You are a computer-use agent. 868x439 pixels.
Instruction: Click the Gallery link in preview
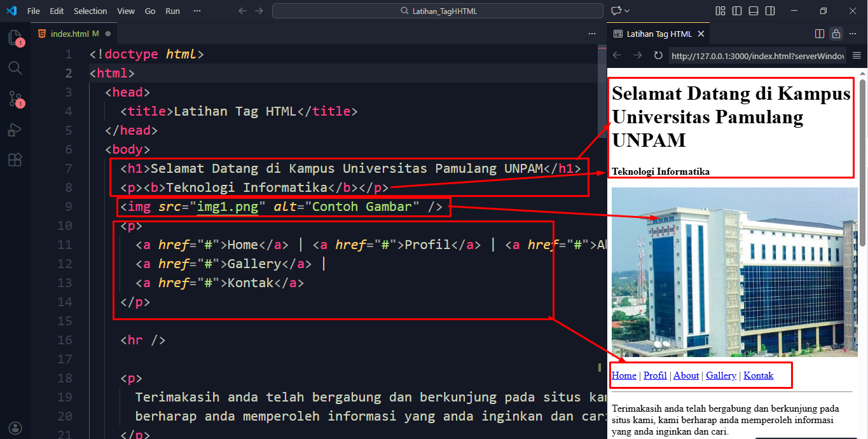click(720, 375)
